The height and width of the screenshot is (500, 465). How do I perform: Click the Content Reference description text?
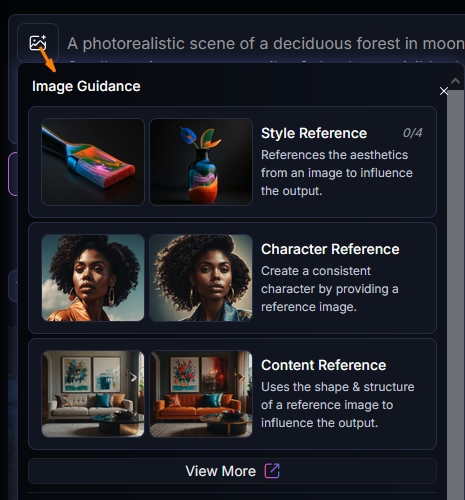click(337, 405)
